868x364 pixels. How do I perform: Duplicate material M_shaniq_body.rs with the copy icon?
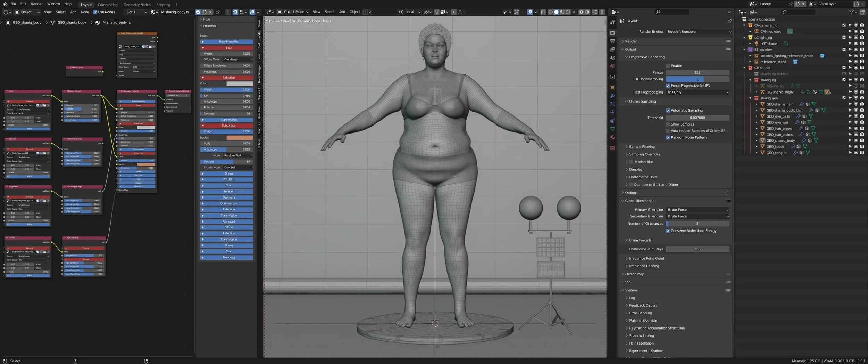tap(204, 12)
